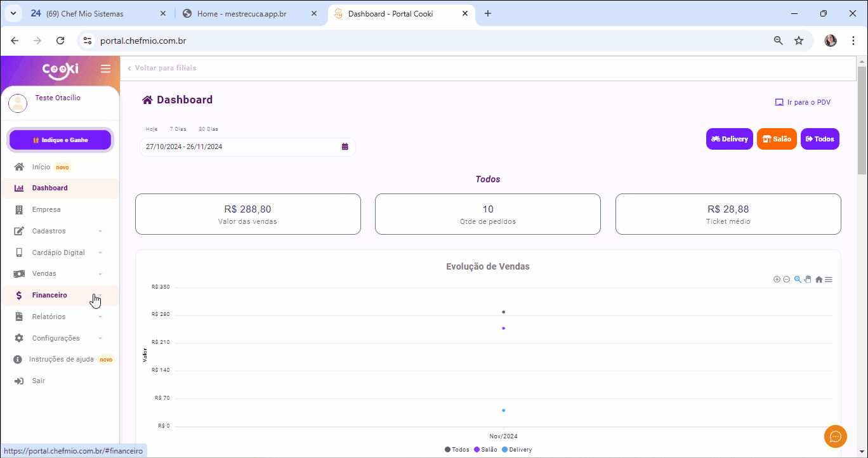This screenshot has height=458, width=868.
Task: Open the chart hamburger menu icon
Action: tap(829, 279)
